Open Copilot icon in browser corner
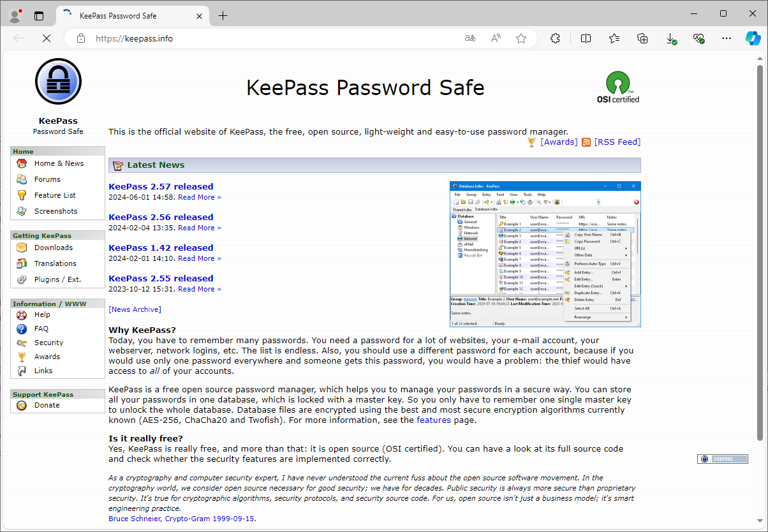Screen dimensions: 768x532 (753, 38)
